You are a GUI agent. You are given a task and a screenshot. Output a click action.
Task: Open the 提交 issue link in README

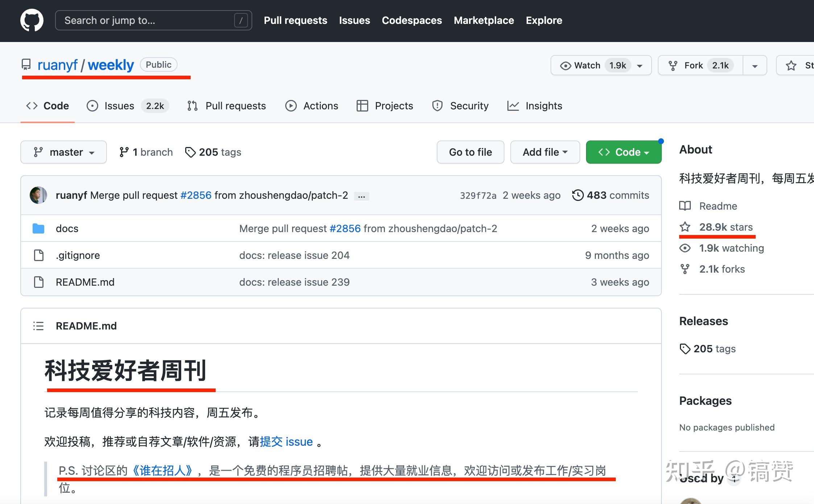286,441
